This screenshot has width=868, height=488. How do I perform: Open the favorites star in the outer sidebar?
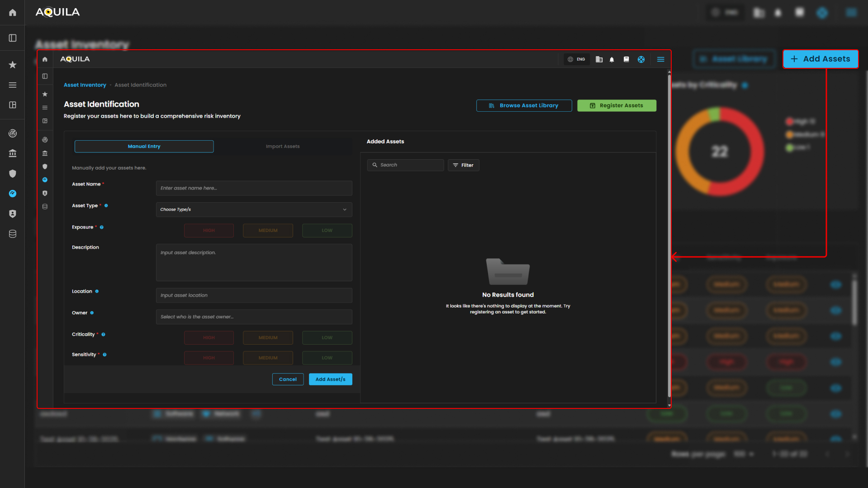[13, 65]
